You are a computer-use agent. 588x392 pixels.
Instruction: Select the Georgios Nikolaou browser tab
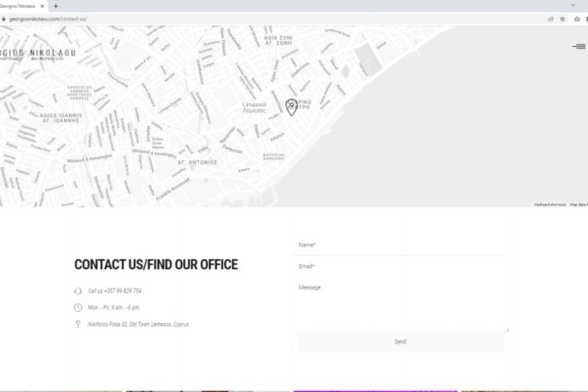coord(18,6)
